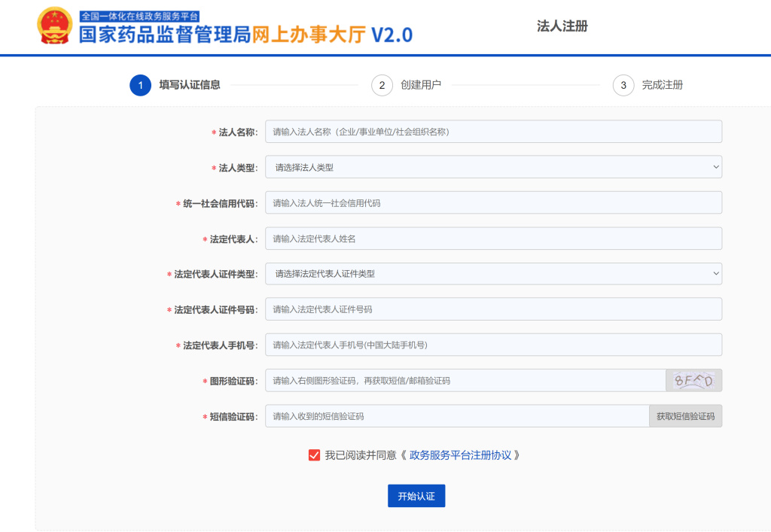Click the 短信验证码 entry box
771x532 pixels.
452,415
